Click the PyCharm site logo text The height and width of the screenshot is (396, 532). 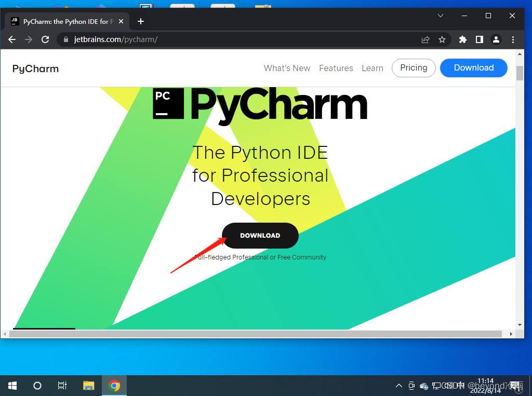click(36, 69)
